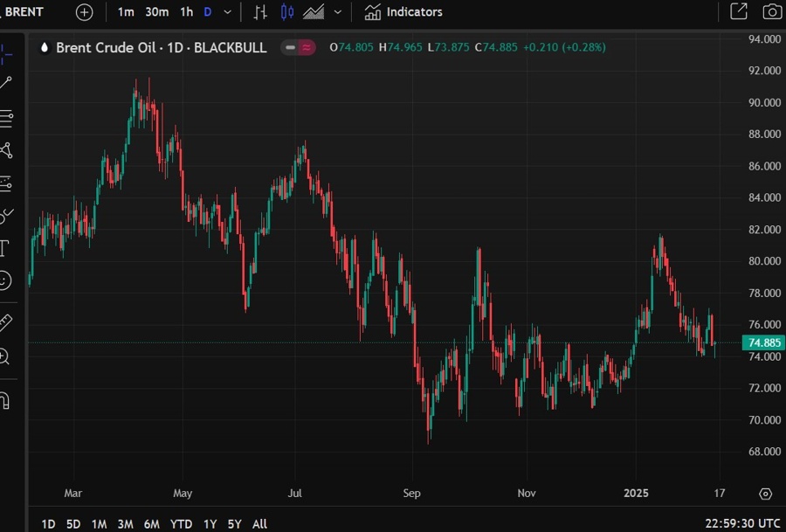Click the add symbol plus icon
The height and width of the screenshot is (532, 786).
pyautogui.click(x=84, y=12)
